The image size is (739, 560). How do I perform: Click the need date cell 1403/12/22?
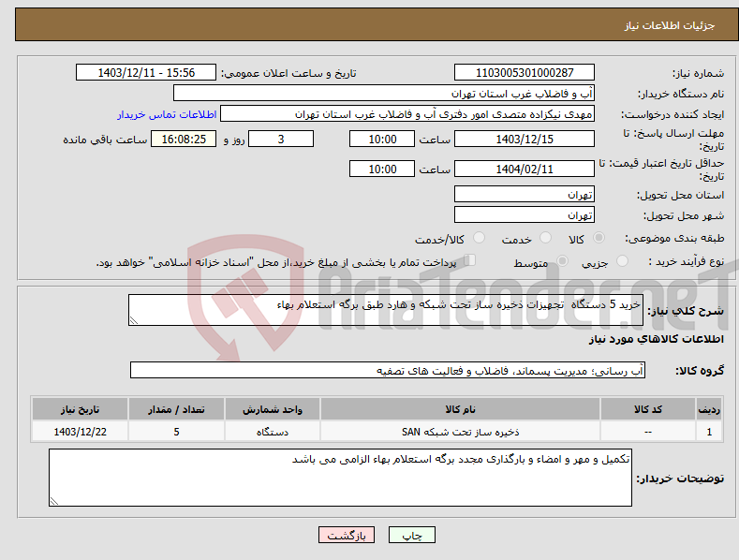click(81, 432)
